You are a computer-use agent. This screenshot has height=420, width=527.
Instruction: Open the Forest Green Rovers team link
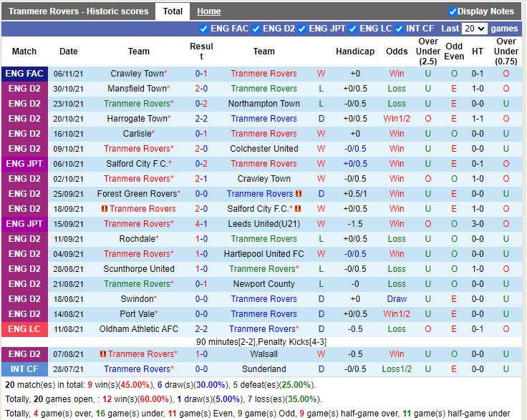pyautogui.click(x=136, y=194)
